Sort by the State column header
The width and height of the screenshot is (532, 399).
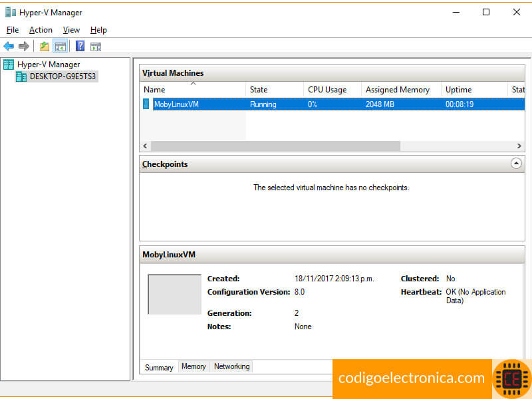pos(274,90)
